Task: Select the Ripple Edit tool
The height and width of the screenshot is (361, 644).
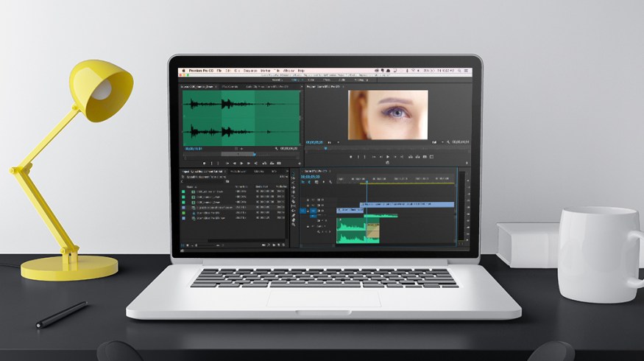Action: (x=293, y=187)
